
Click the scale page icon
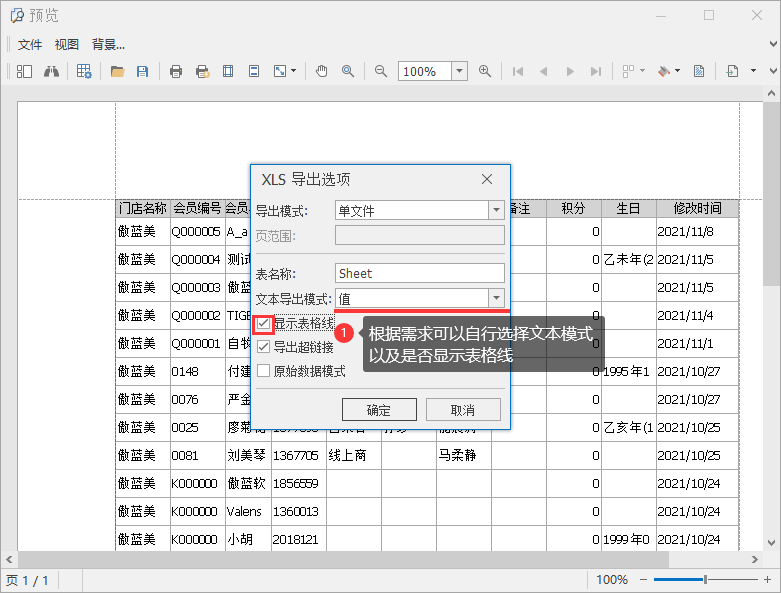280,71
